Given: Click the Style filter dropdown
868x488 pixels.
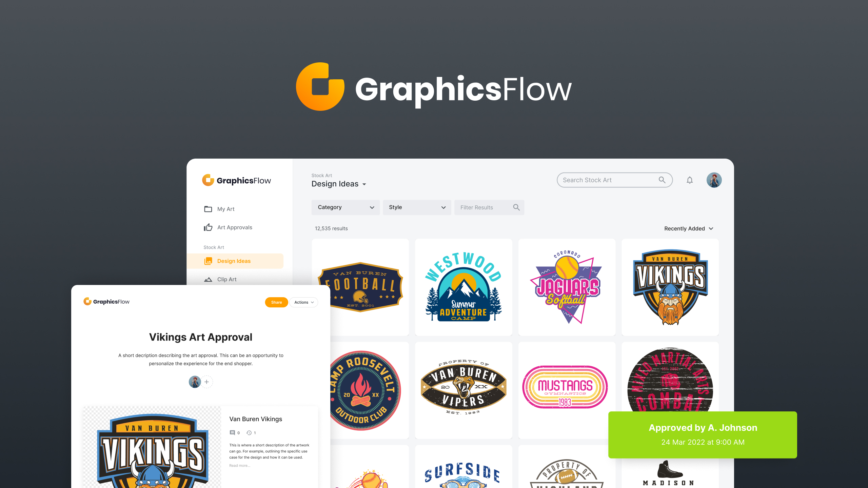Looking at the screenshot, I should coord(415,207).
